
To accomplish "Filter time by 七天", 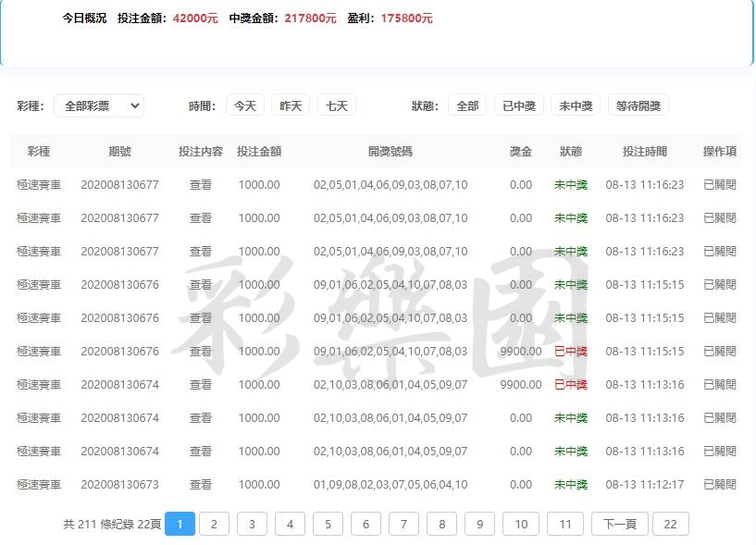I will 337,105.
